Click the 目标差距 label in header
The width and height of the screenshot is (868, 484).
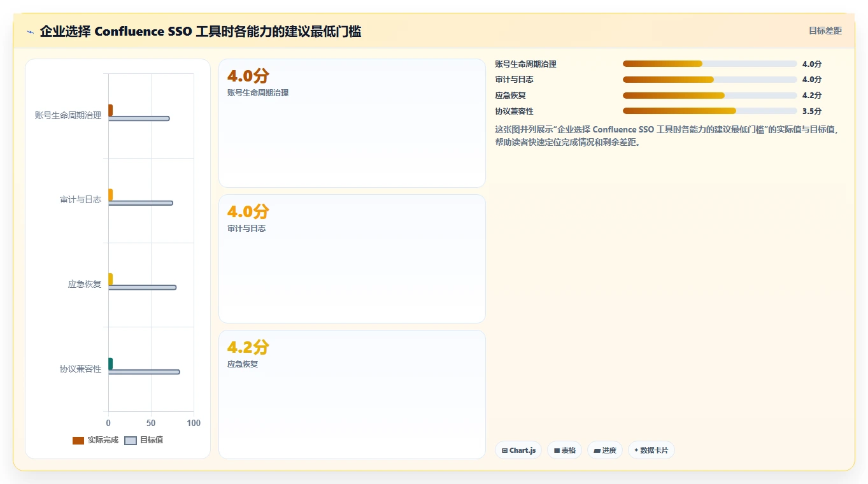825,31
